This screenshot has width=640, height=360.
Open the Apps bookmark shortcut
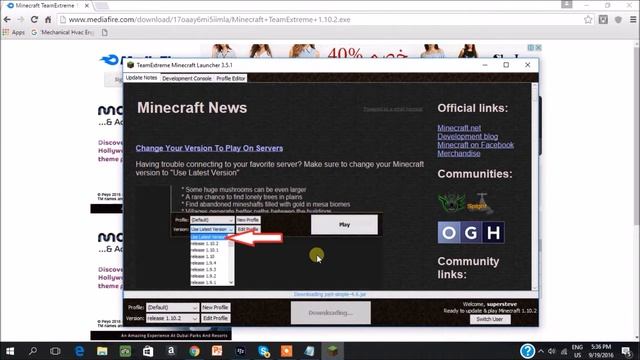[x=13, y=32]
